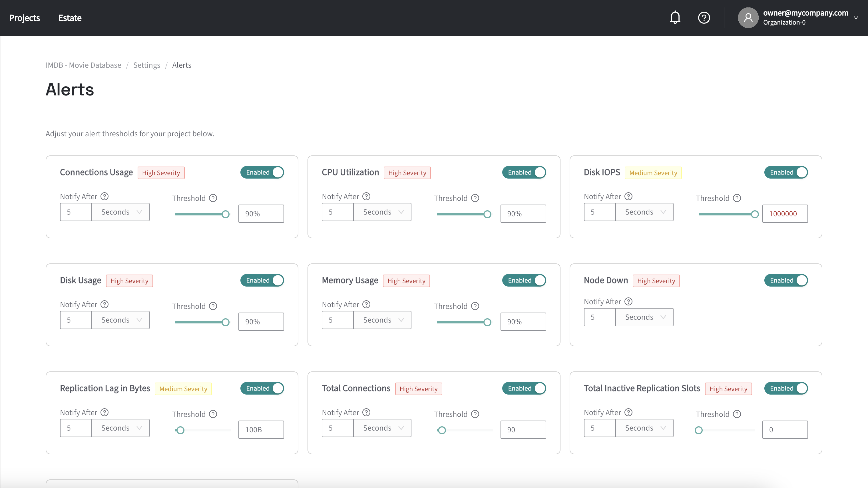Click the user avatar icon

[x=748, y=17]
